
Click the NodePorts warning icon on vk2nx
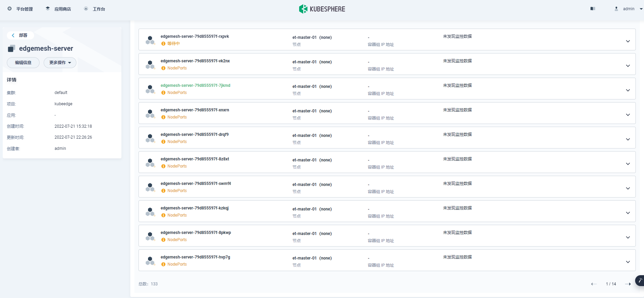pos(163,68)
